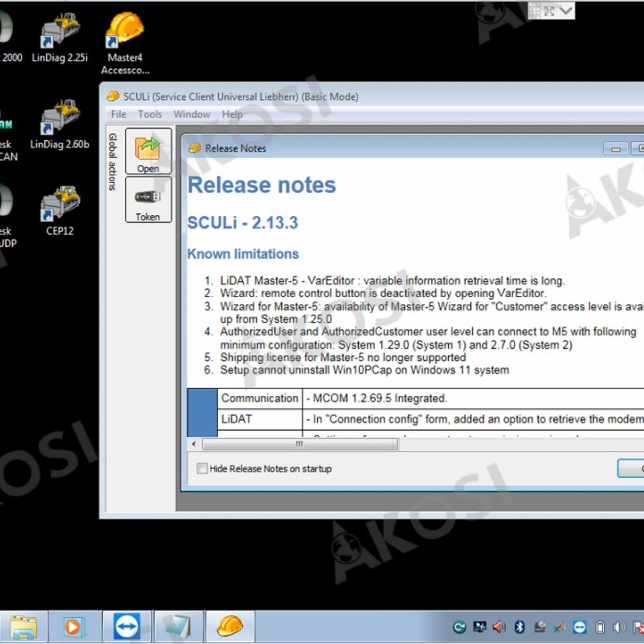Click limitation 2 about remote control button
644x644 pixels.
tap(383, 293)
